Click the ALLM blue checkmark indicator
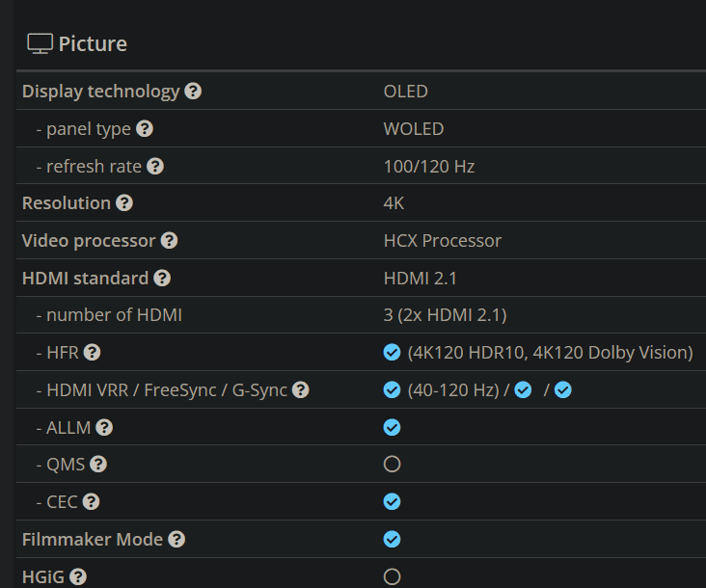 [x=392, y=427]
